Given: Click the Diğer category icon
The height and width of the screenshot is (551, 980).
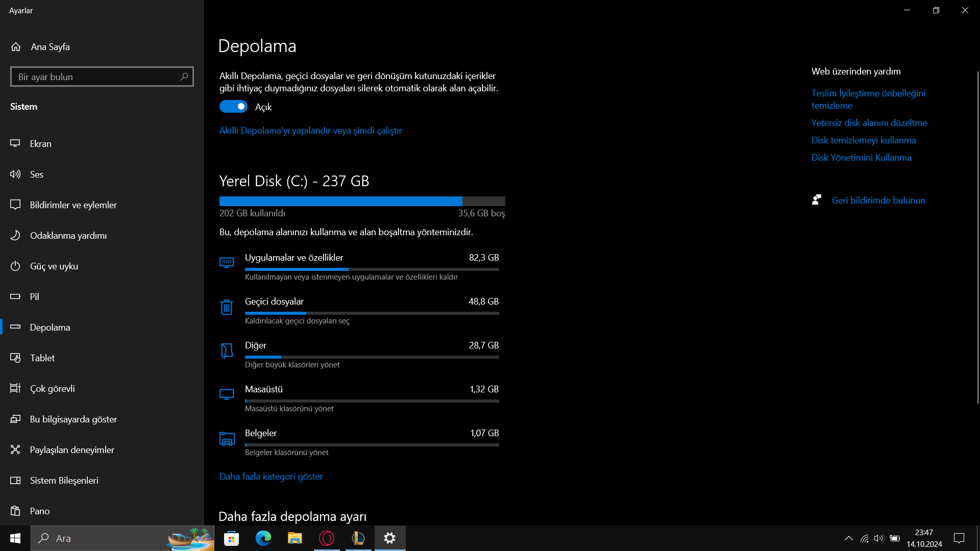Looking at the screenshot, I should (227, 351).
